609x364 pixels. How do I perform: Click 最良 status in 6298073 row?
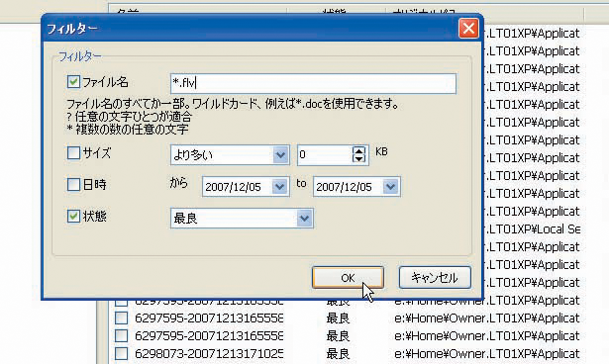tap(338, 353)
